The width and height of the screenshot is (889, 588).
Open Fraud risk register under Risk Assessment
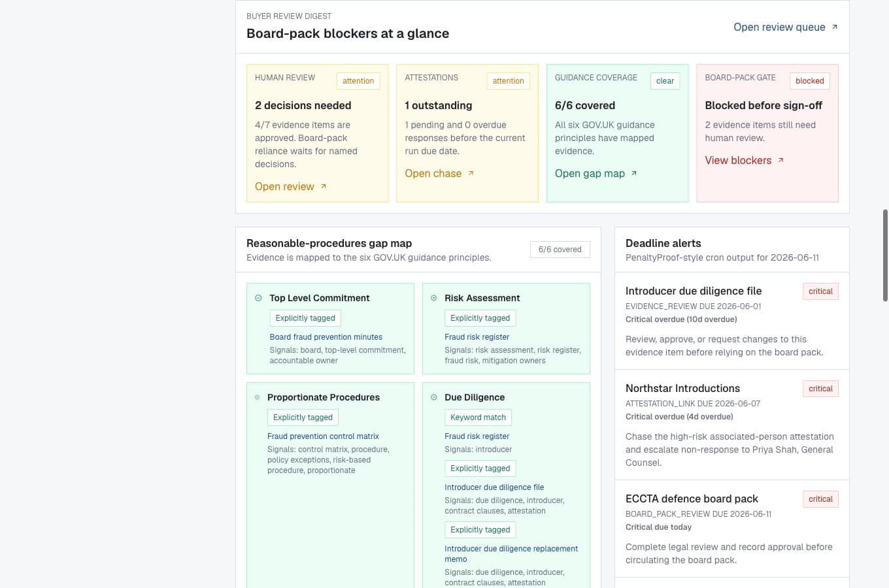coord(477,337)
